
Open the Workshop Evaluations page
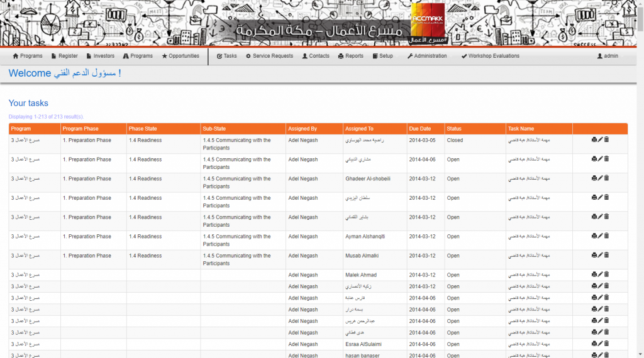(x=490, y=56)
